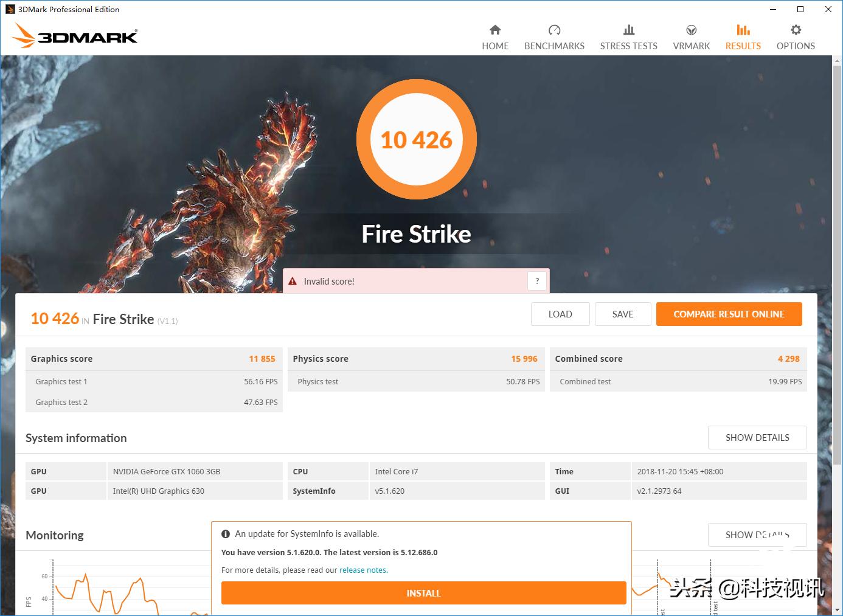
Task: Click the 10 426 score circle
Action: tap(417, 140)
